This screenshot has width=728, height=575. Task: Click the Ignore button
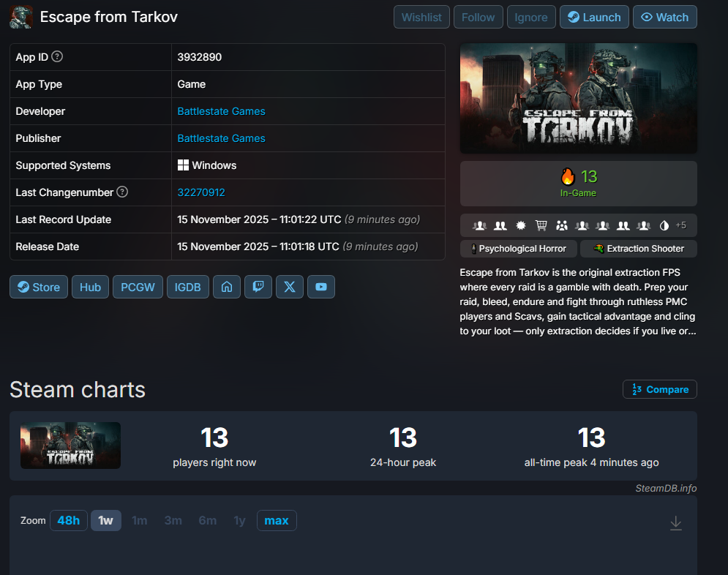tap(531, 17)
